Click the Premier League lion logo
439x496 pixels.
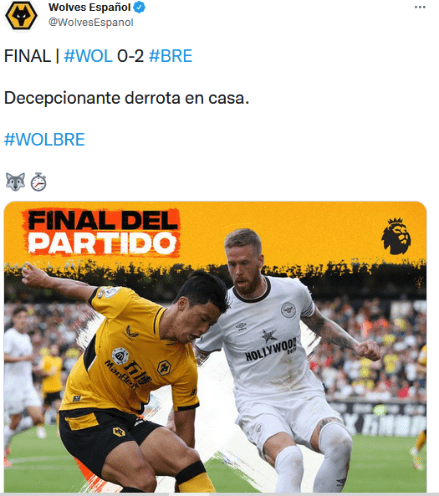396,236
